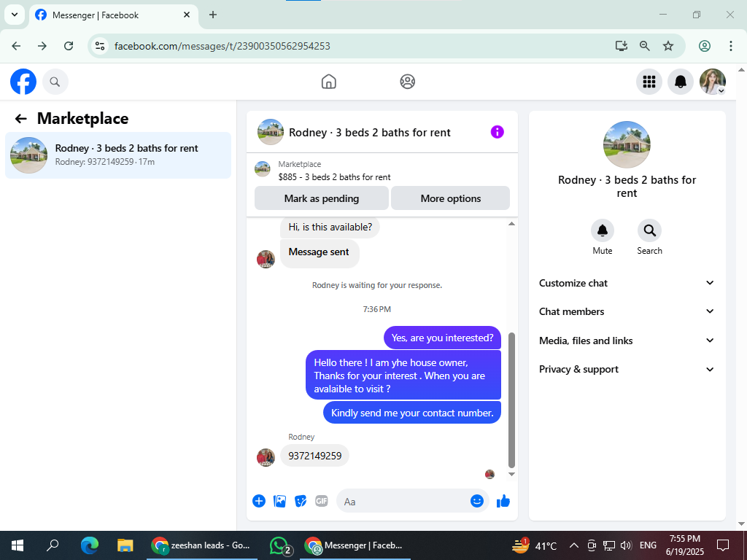Image resolution: width=747 pixels, height=560 pixels.
Task: Open the Chrome profile icon
Action: (x=705, y=46)
